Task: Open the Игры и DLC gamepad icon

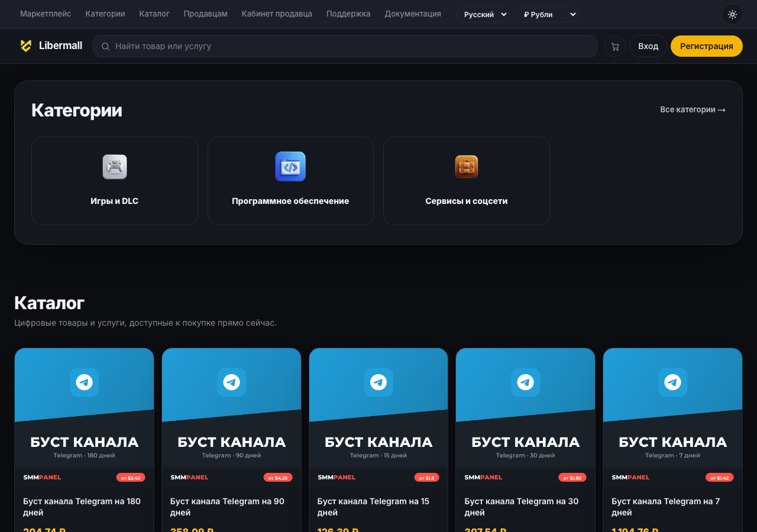Action: [115, 167]
